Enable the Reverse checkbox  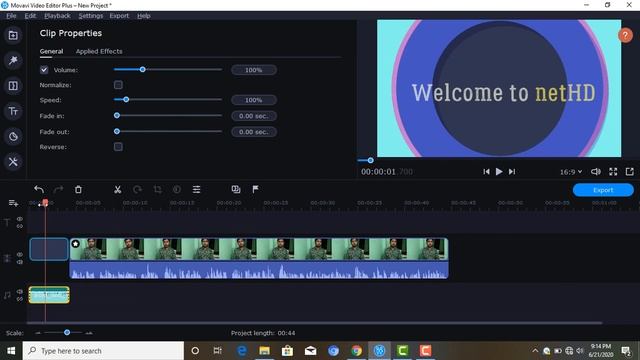(118, 147)
